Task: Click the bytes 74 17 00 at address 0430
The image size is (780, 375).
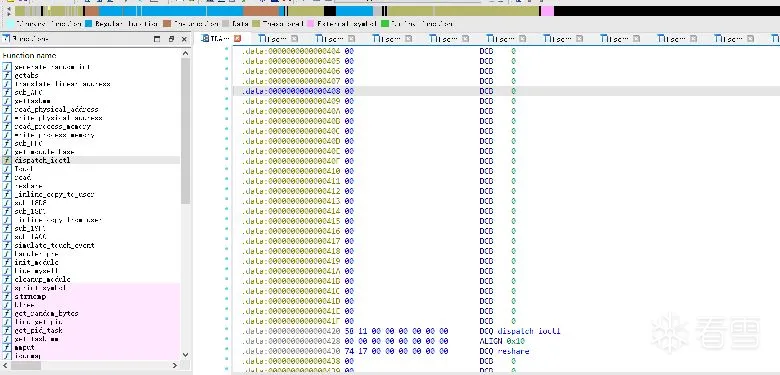Action: [363, 351]
